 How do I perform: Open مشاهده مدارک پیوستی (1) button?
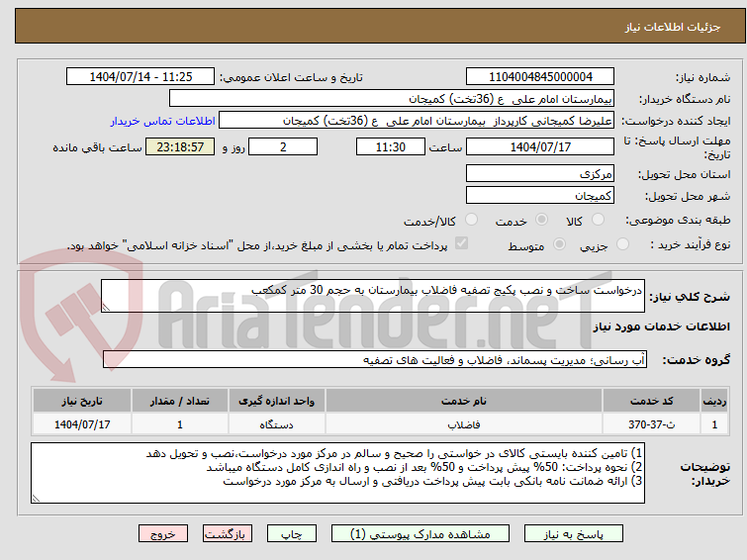pyautogui.click(x=420, y=534)
